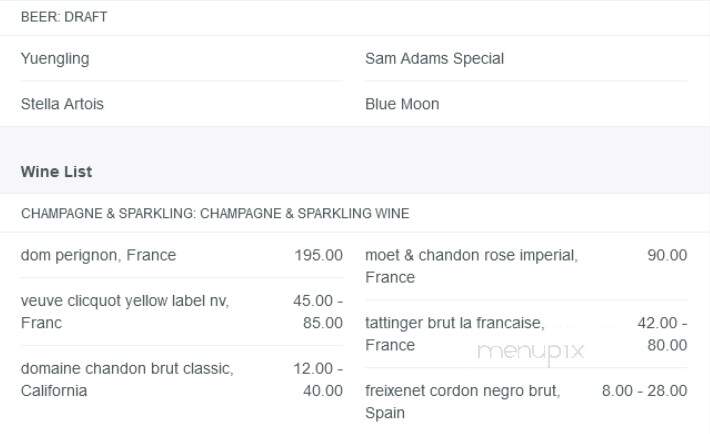The width and height of the screenshot is (710, 434).
Task: Click the 45.00 - 85.00 veuve clicquot price
Action: [318, 312]
